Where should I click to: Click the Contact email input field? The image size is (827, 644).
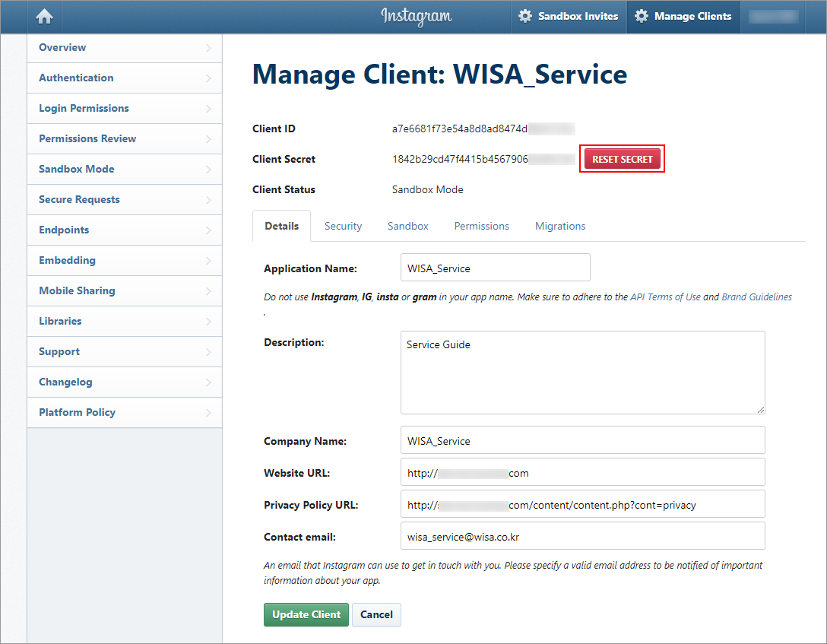583,536
